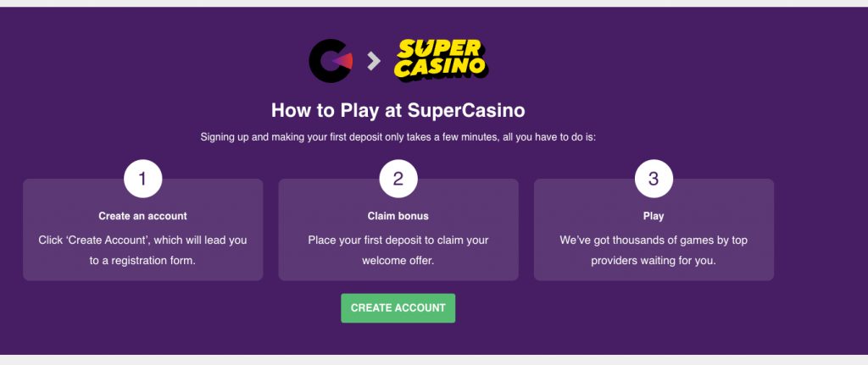
Task: Click the 'Claim bonus' step title
Action: [x=398, y=216]
